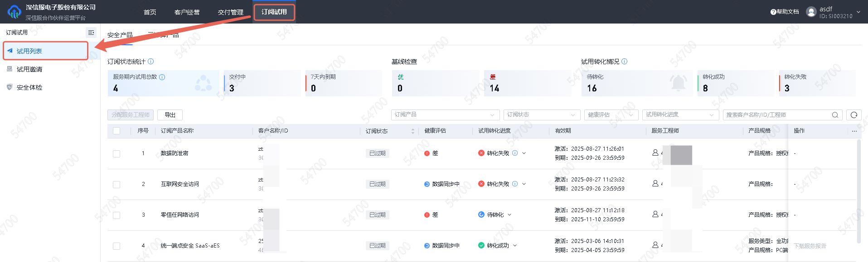Collapse the sidebar using the menu fold icon
The image size is (868, 262).
point(91,33)
